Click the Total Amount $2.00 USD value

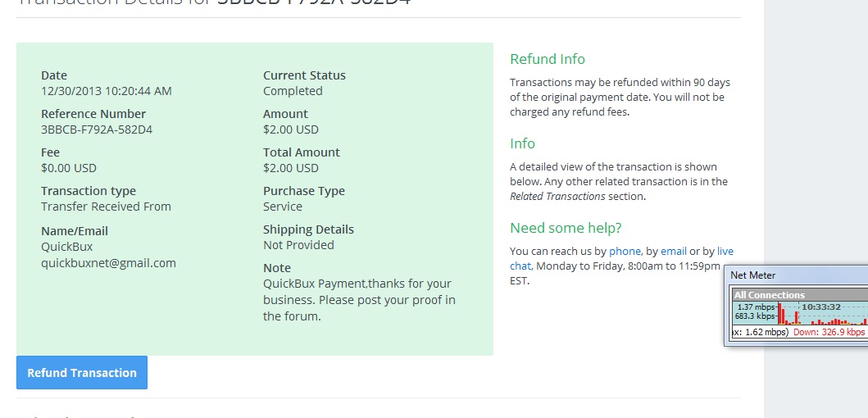[x=291, y=168]
